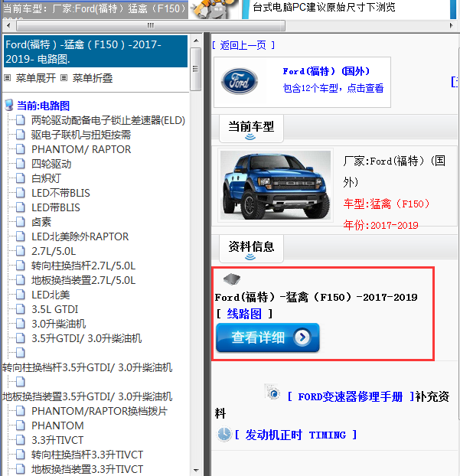Click the 菜单折叠 collapse-all icon

64,78
